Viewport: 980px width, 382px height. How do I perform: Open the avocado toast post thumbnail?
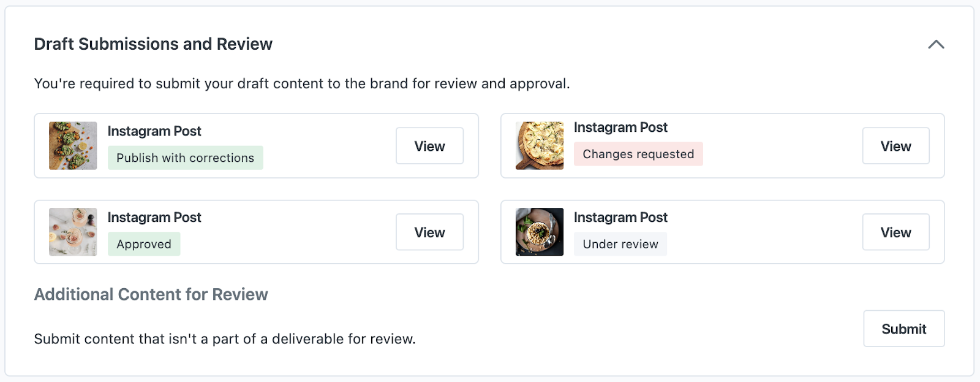(x=72, y=145)
